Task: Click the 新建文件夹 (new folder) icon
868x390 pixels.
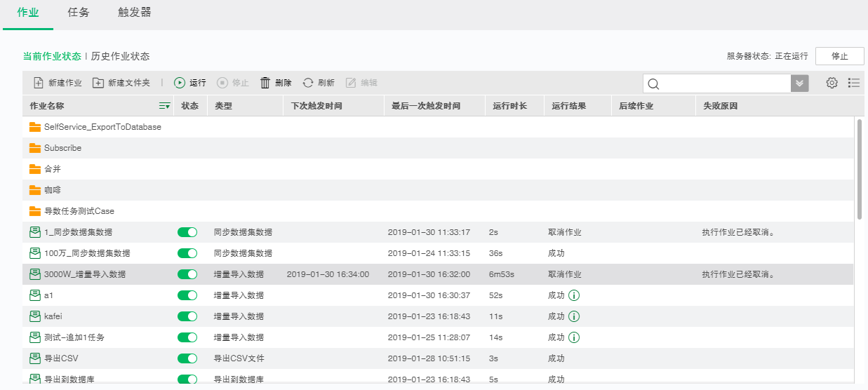Action: coord(98,83)
